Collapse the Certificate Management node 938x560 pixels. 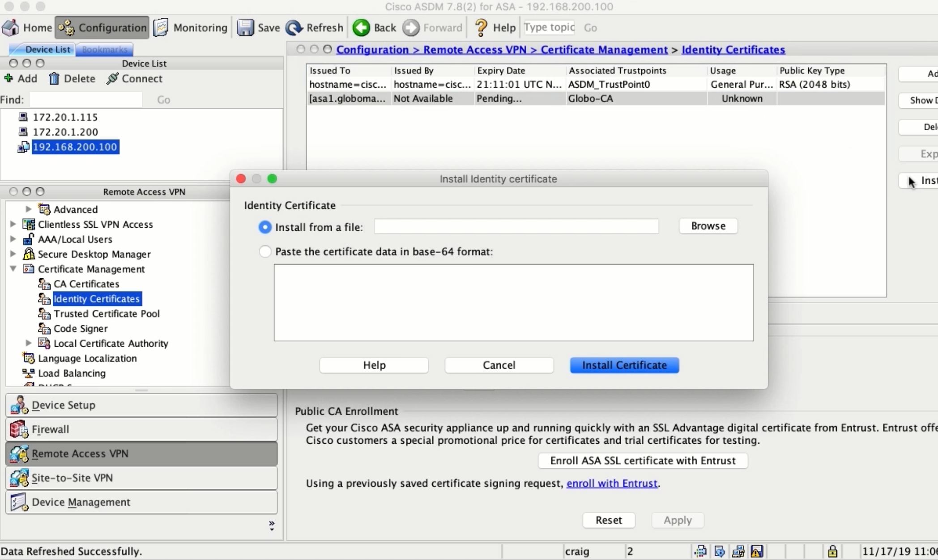[x=13, y=268]
